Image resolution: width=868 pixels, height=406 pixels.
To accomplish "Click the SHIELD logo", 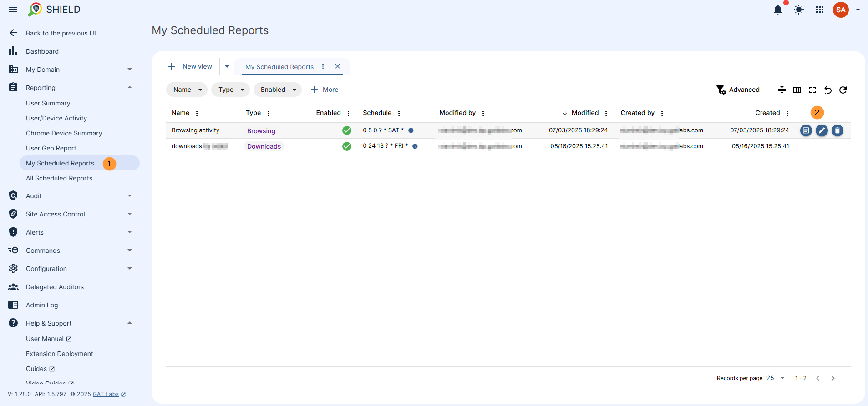I will coord(54,10).
